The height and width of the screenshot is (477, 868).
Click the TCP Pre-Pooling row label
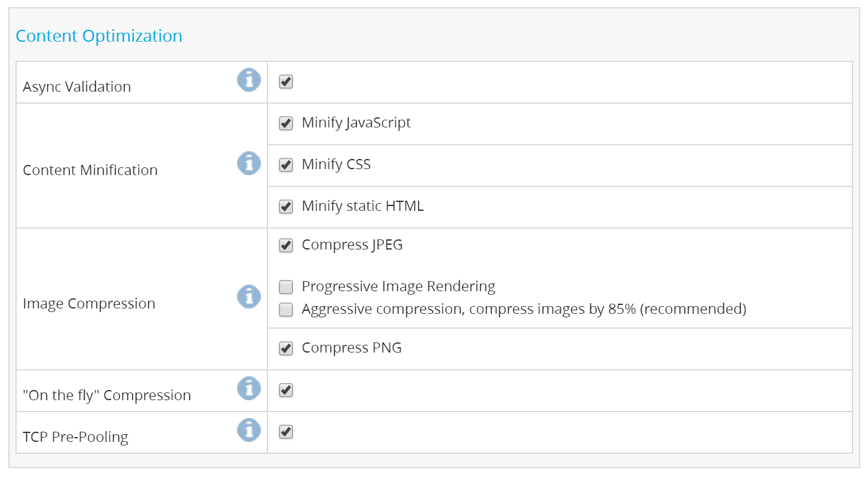(x=76, y=437)
